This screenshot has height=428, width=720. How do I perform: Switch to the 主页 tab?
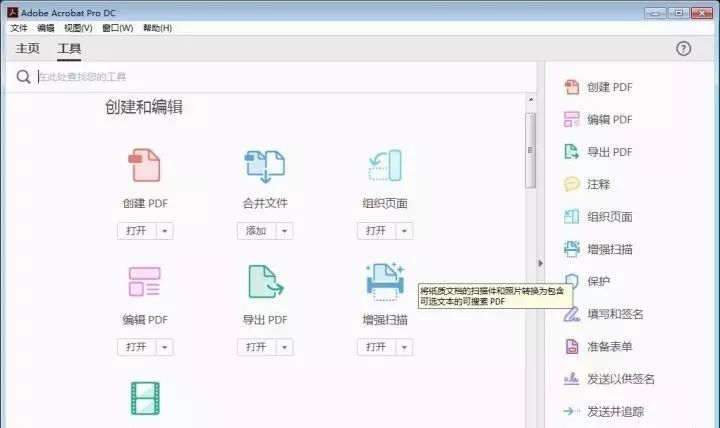pyautogui.click(x=28, y=48)
